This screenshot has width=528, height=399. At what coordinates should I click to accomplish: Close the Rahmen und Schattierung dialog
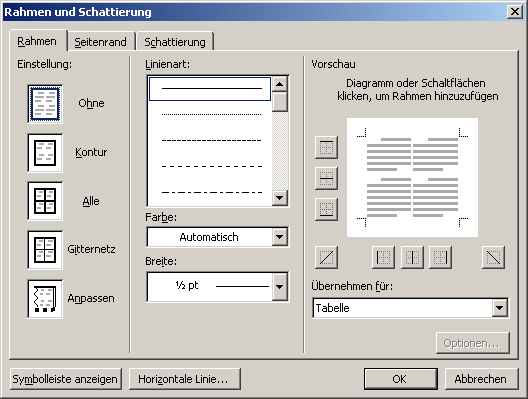tap(515, 12)
